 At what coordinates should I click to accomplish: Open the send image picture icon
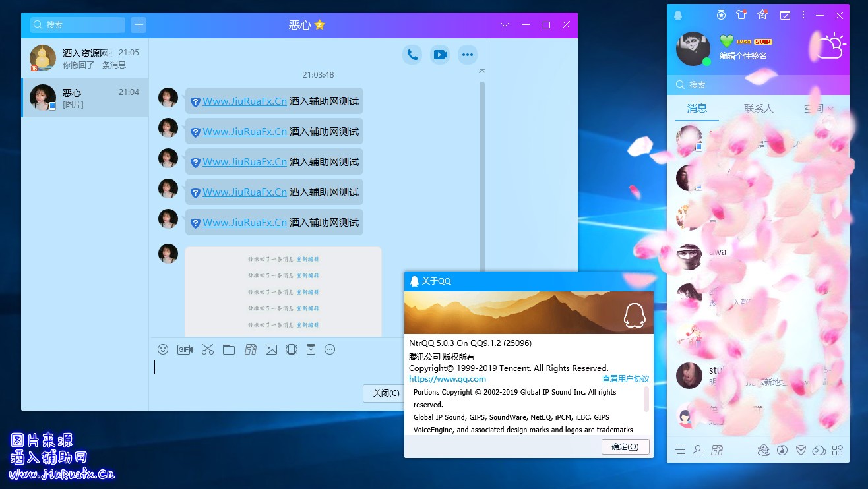271,349
